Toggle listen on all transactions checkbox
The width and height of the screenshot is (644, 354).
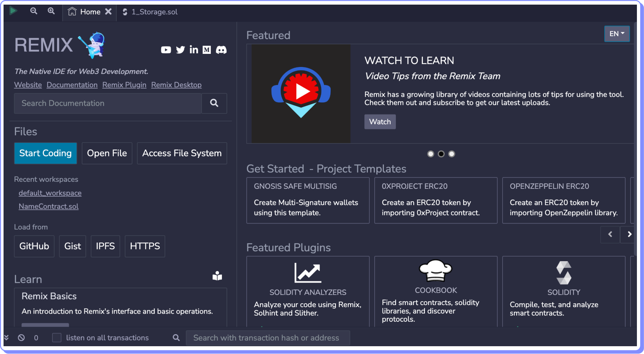[57, 338]
